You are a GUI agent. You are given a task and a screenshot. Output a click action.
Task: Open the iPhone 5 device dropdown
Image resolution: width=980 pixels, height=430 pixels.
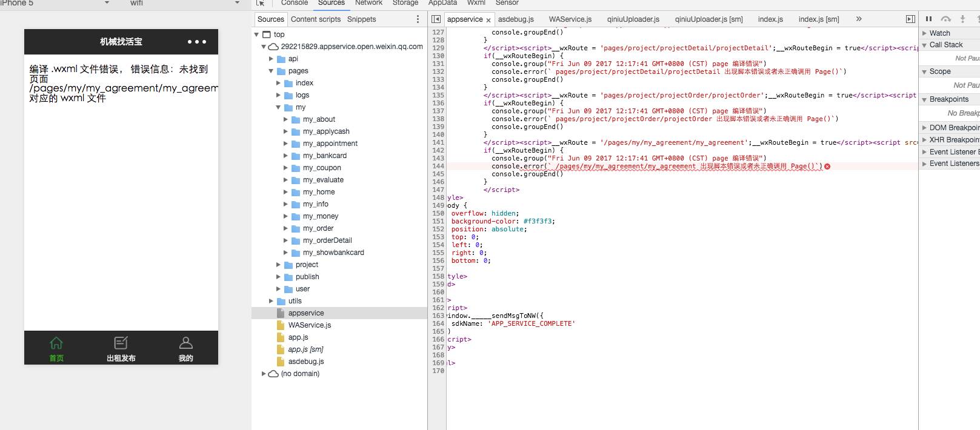click(55, 3)
